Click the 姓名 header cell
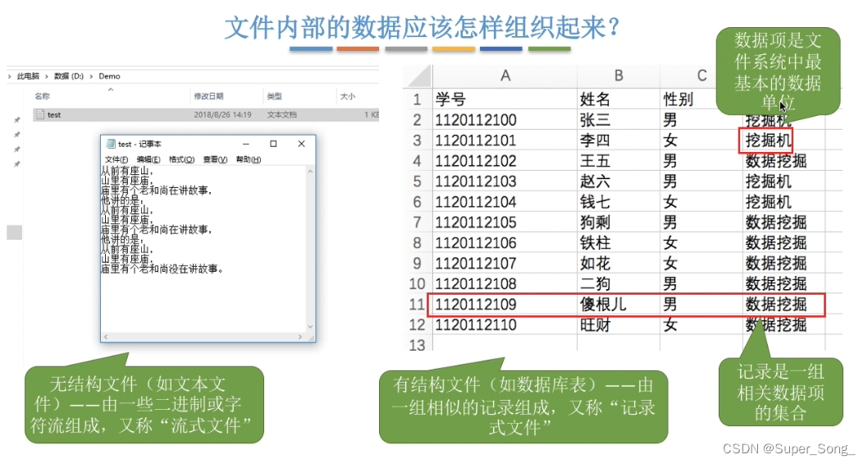Screen dimensions: 868x464 pyautogui.click(x=619, y=99)
